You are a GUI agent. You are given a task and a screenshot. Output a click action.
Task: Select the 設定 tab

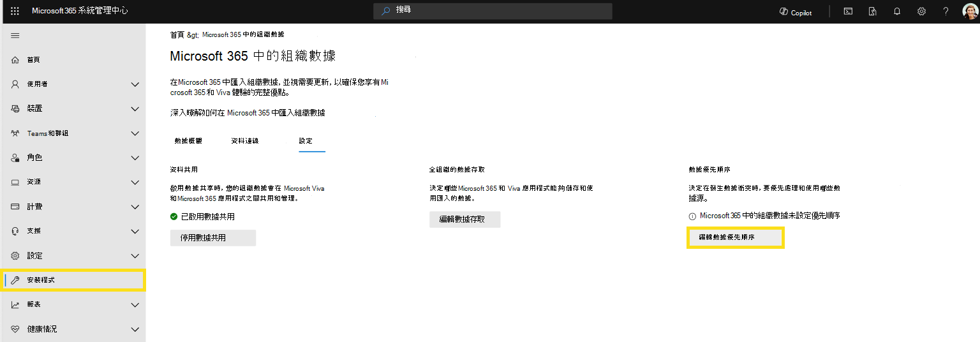(306, 140)
